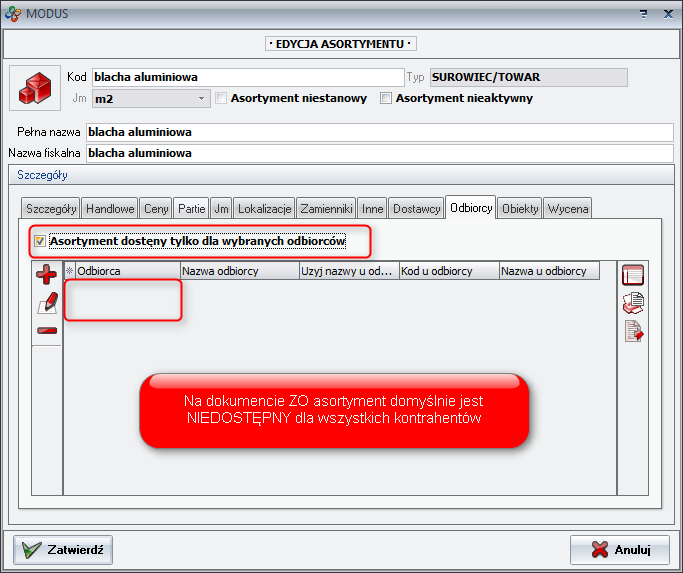Click the red cubes assortment icon
Viewport: 683px width, 573px height.
pyautogui.click(x=35, y=89)
